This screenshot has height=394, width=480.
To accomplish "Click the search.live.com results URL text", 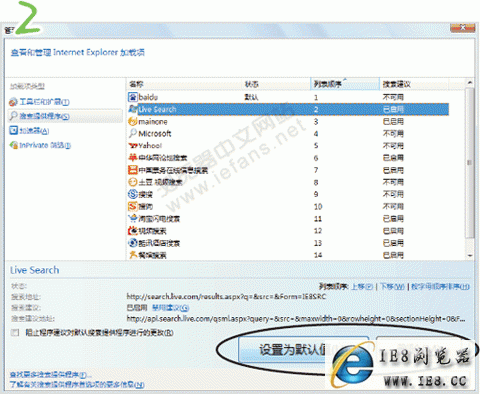I will pos(226,296).
